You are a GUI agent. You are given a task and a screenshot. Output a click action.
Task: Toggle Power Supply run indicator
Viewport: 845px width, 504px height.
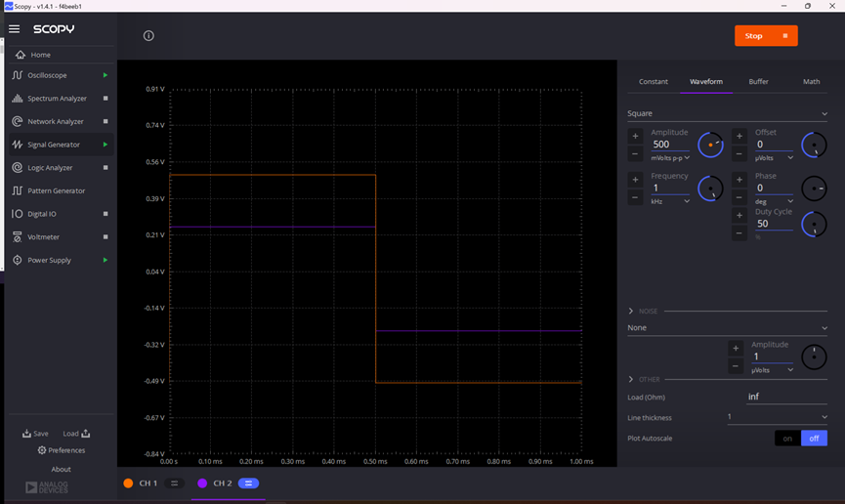coord(106,261)
